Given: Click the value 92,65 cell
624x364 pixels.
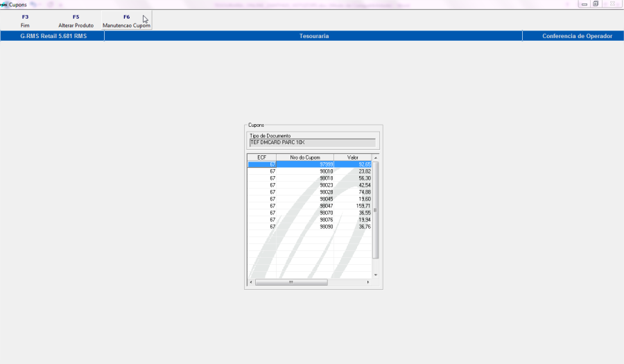Looking at the screenshot, I should (x=353, y=164).
